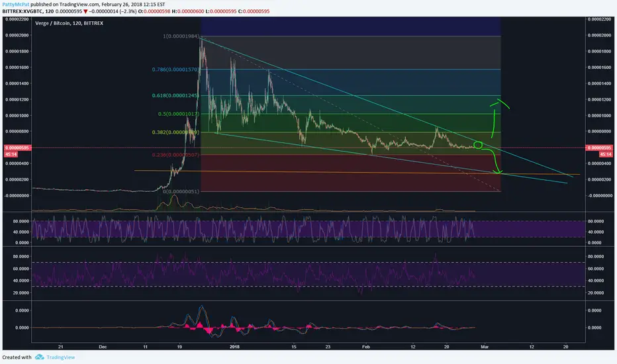Click the red current price tag on left axis
This screenshot has width=617, height=364.
(x=17, y=148)
